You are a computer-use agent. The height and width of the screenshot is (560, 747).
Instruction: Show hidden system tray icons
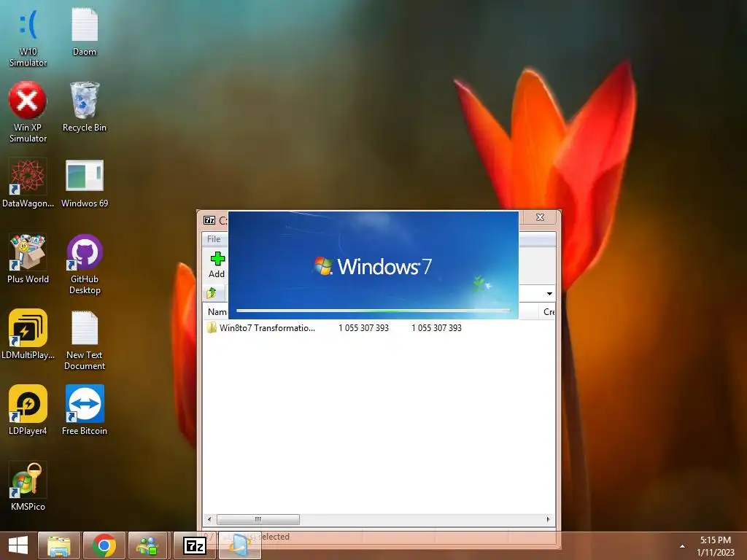[x=682, y=546]
